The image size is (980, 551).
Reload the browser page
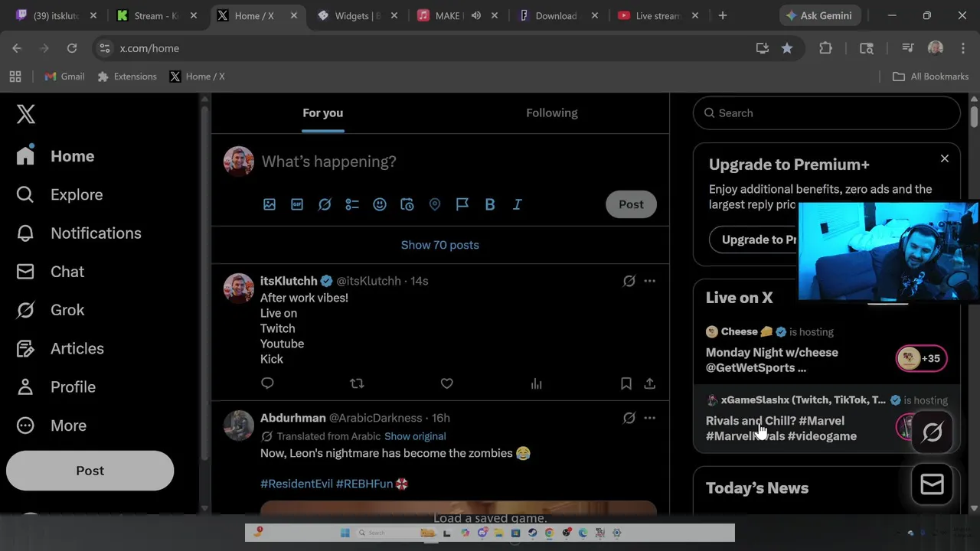coord(72,48)
